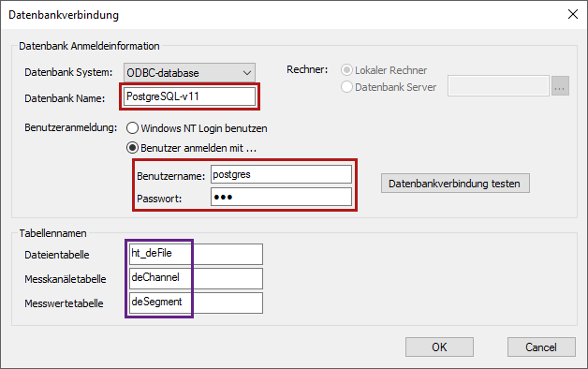The image size is (588, 369).
Task: Click the Dateientabelle field with ht_deFile
Action: [x=196, y=254]
